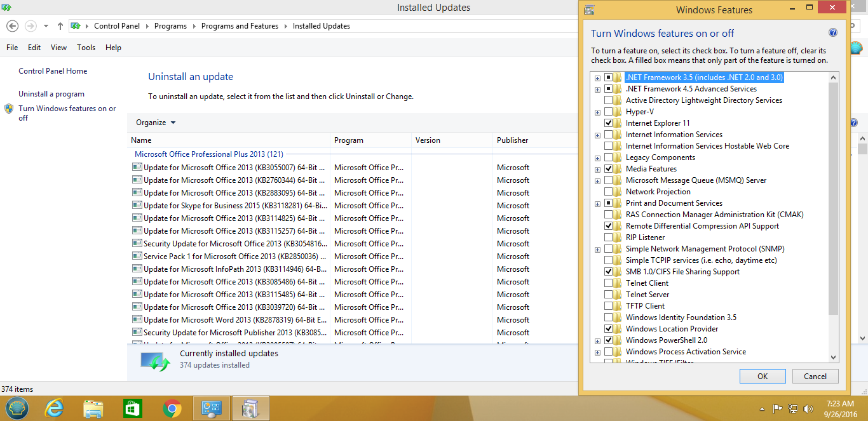868x421 pixels.
Task: Sort list by the Publisher column header
Action: [x=536, y=140]
